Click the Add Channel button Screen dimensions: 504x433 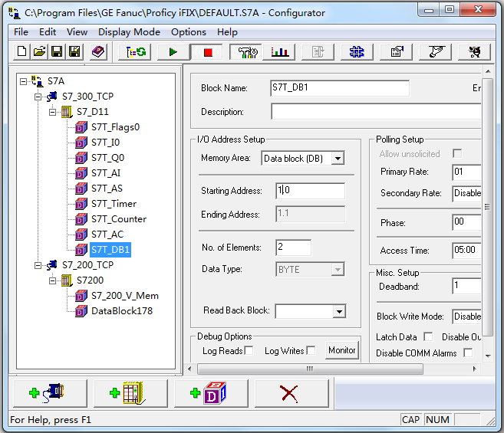coord(50,393)
